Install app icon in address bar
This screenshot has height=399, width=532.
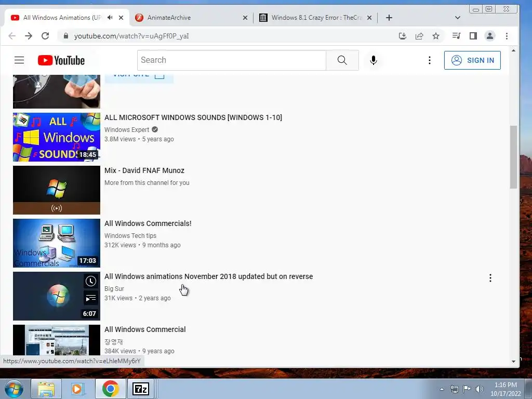click(x=403, y=36)
